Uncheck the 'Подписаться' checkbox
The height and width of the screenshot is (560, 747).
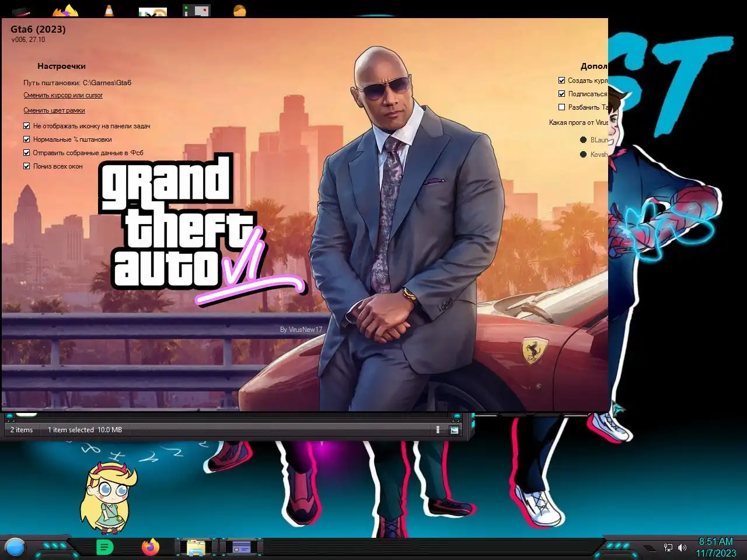pos(561,93)
